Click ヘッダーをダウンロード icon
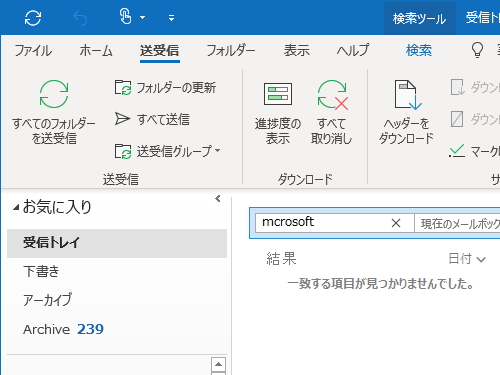 click(407, 95)
